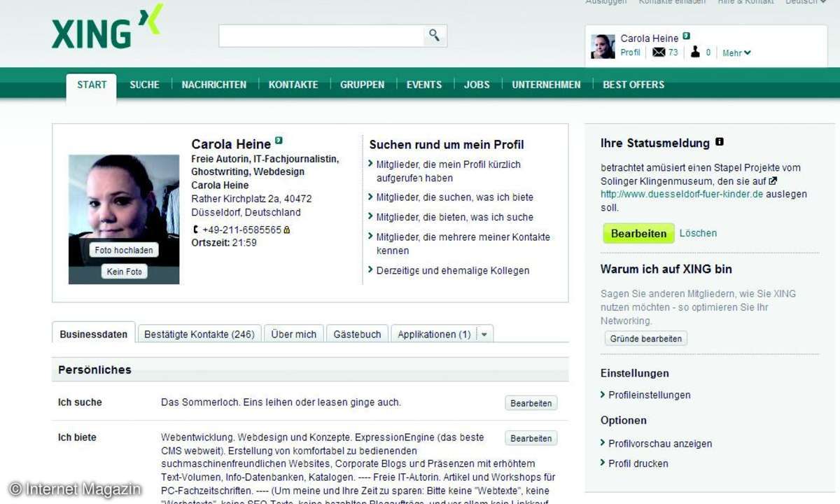Click premium badge next to top-right Carola Heine
840x504 pixels.
(x=687, y=36)
